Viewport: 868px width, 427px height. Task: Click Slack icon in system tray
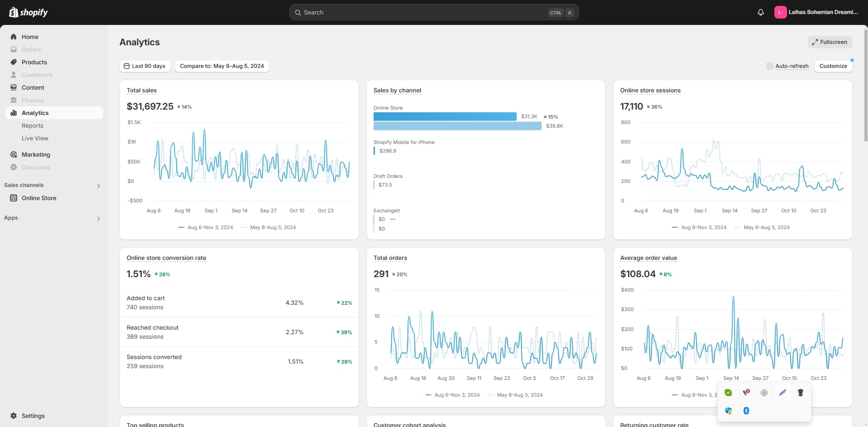coord(764,393)
